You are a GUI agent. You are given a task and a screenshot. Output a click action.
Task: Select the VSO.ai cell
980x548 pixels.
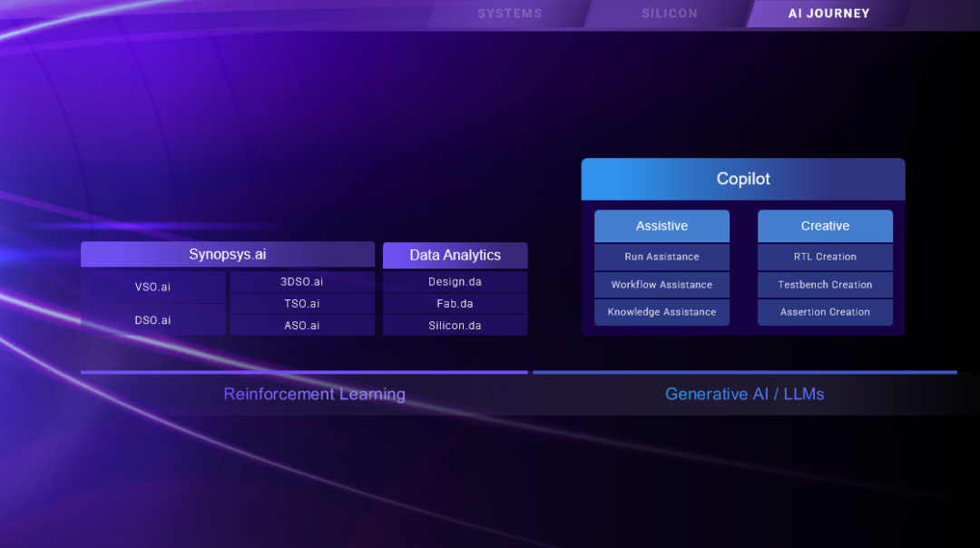pos(152,287)
